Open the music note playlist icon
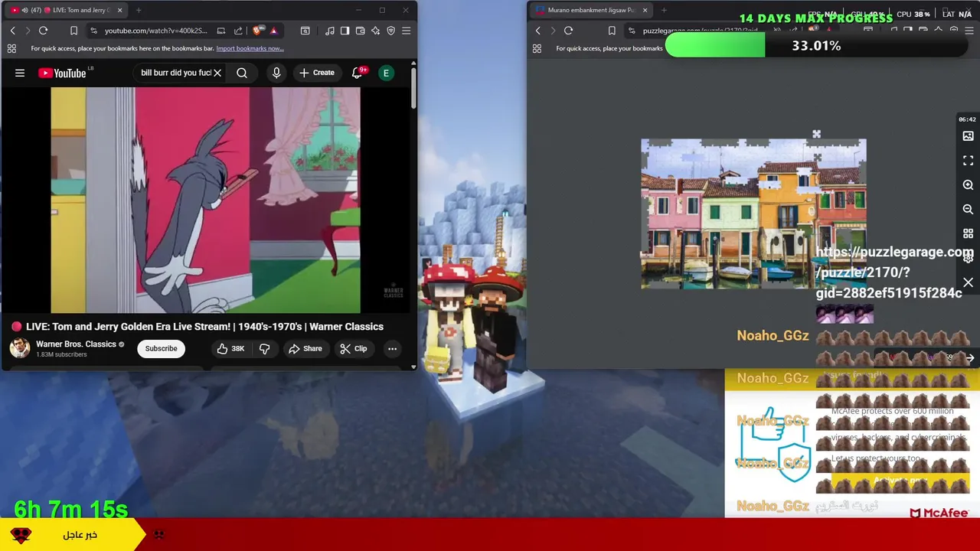Image resolution: width=980 pixels, height=551 pixels. tap(329, 31)
